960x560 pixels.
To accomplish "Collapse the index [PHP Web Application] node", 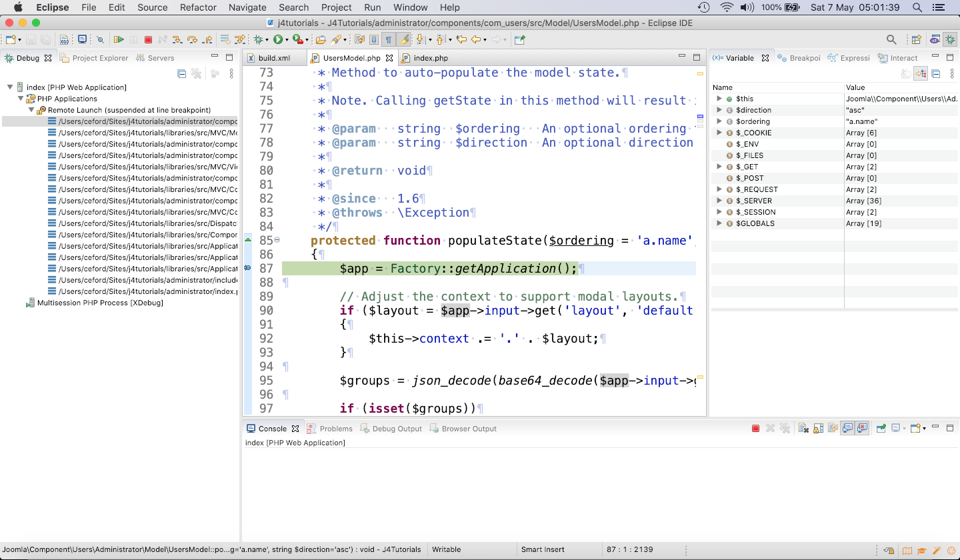I will [x=10, y=87].
